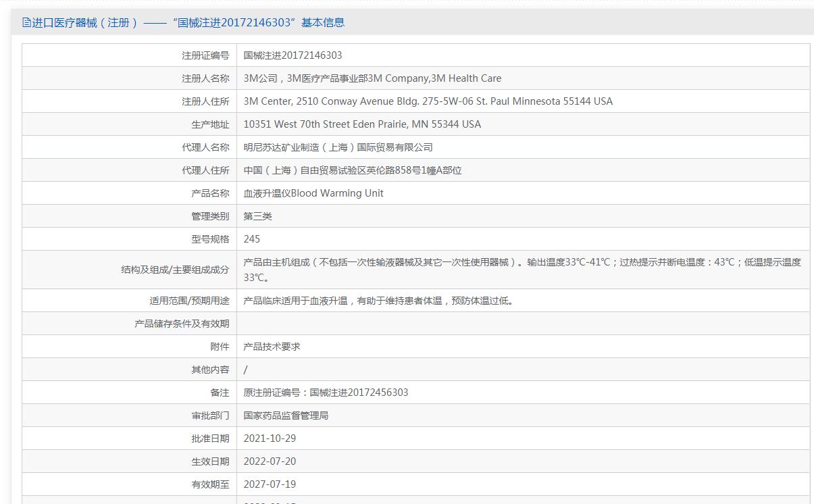
Task: Select the 生效日期 label
Action: pos(210,461)
